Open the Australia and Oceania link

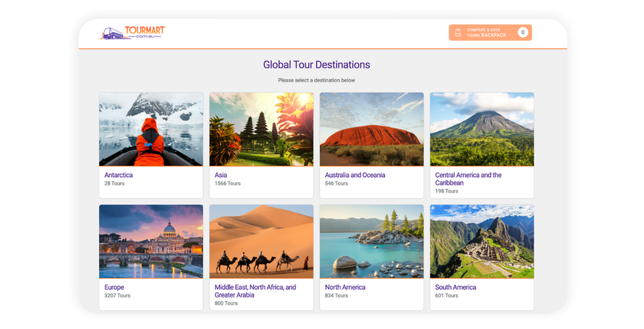point(355,175)
